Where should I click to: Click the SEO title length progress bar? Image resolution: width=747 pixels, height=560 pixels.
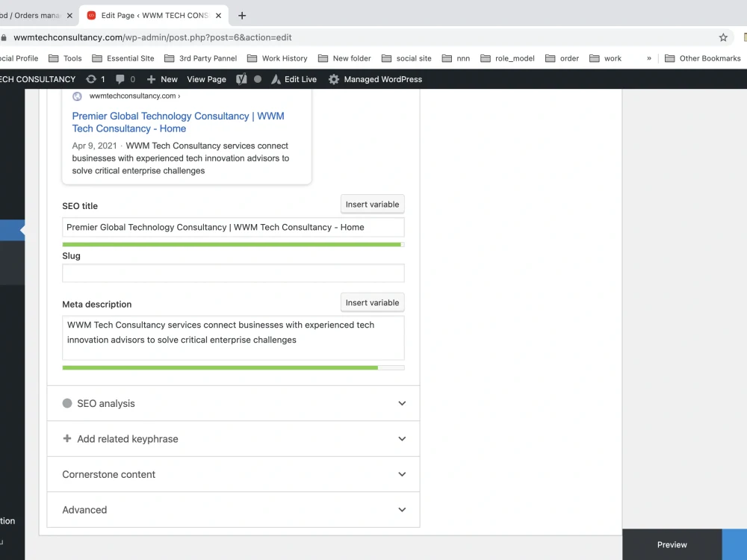pyautogui.click(x=233, y=245)
